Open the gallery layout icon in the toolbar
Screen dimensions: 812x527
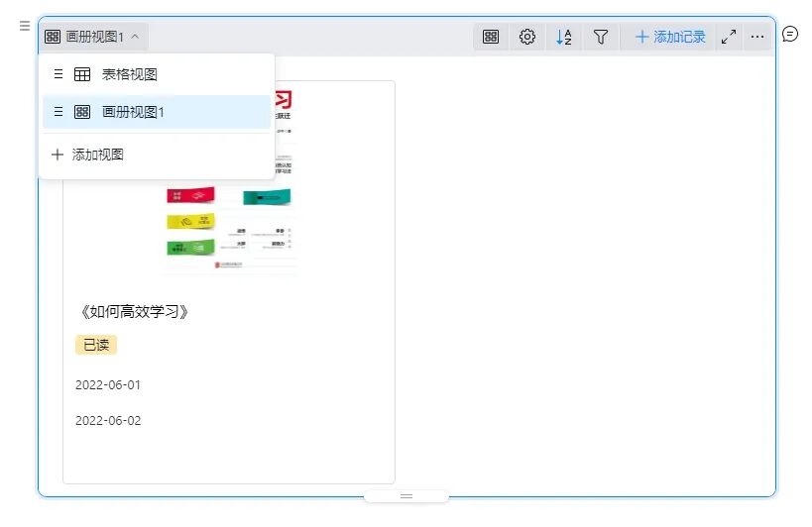click(x=491, y=37)
